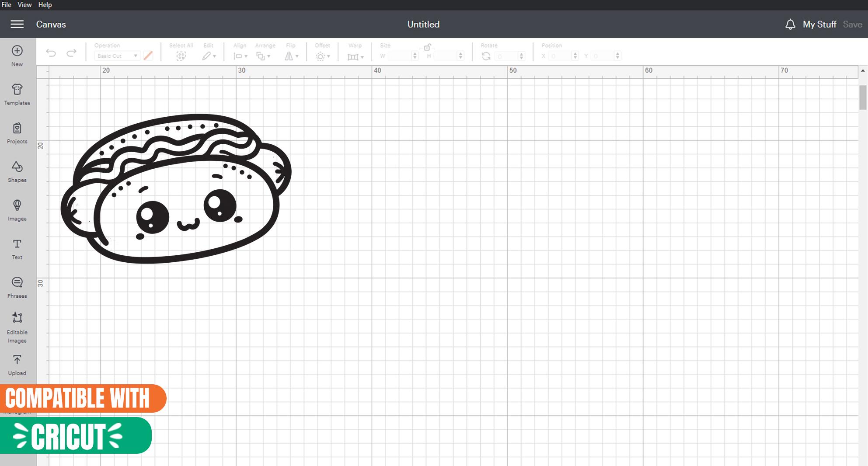
Task: Open the hamburger menu next to Canvas
Action: [x=17, y=24]
